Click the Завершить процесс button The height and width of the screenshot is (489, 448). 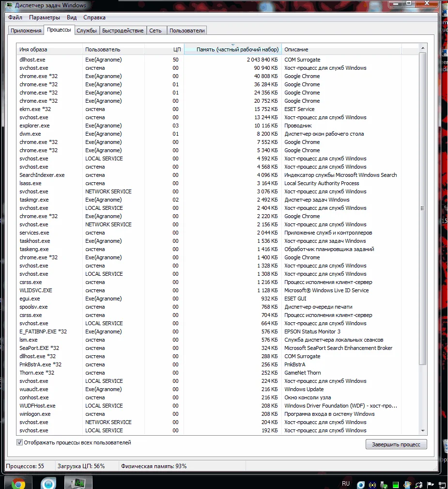pos(396,444)
